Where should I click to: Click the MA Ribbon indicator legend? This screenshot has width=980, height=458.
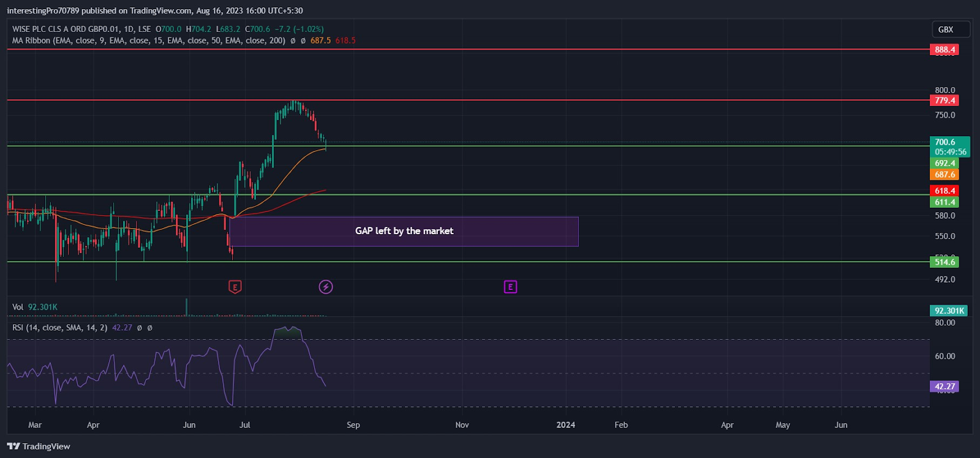point(149,40)
